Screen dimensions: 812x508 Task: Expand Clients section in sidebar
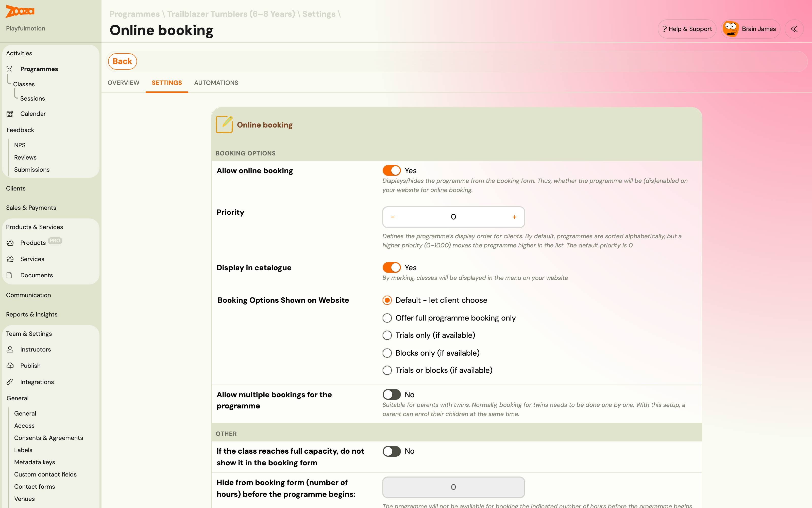point(16,188)
